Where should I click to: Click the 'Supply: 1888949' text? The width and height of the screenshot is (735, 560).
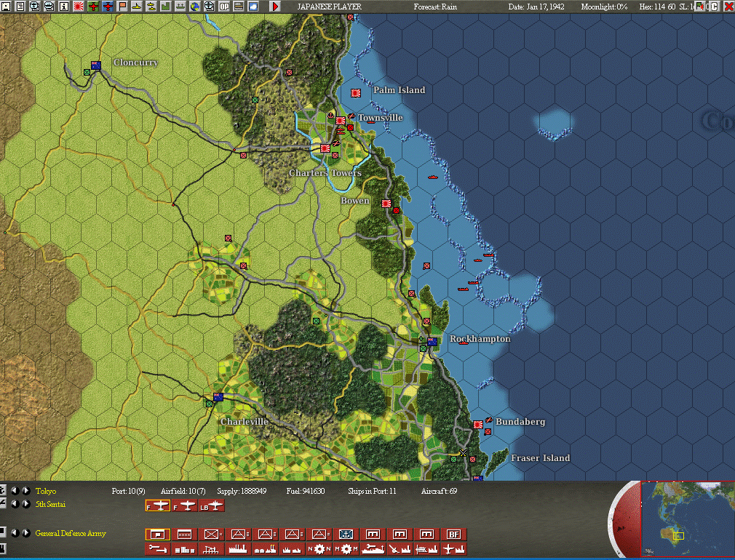(242, 491)
